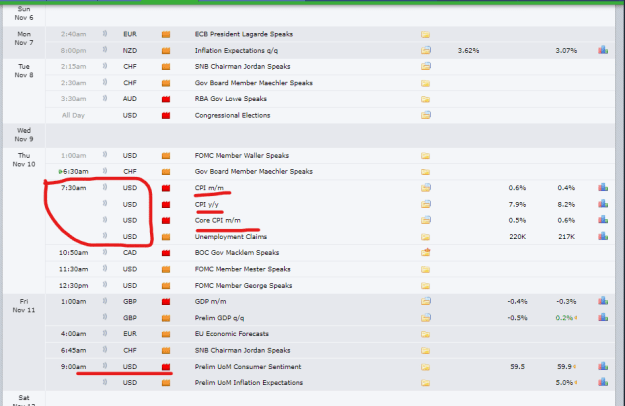Open EU Economic Forecasts event
Image resolution: width=625 pixels, height=406 pixels.
point(232,334)
